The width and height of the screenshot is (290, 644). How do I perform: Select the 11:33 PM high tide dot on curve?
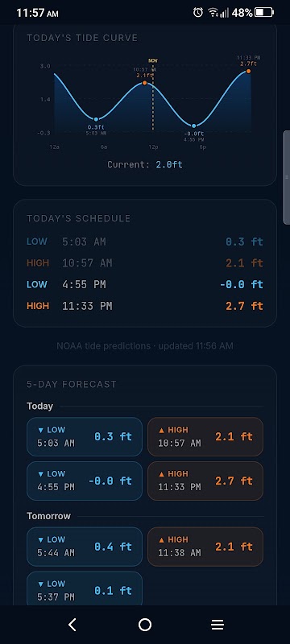[248, 71]
